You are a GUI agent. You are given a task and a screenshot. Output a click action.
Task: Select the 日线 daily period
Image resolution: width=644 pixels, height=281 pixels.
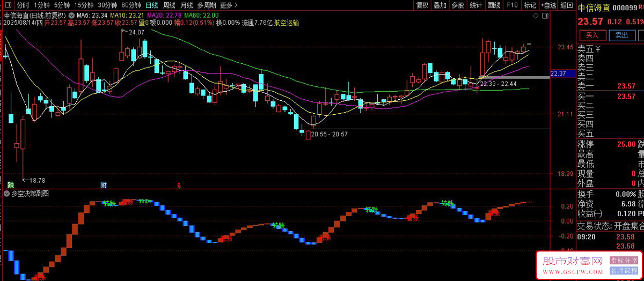(152, 5)
